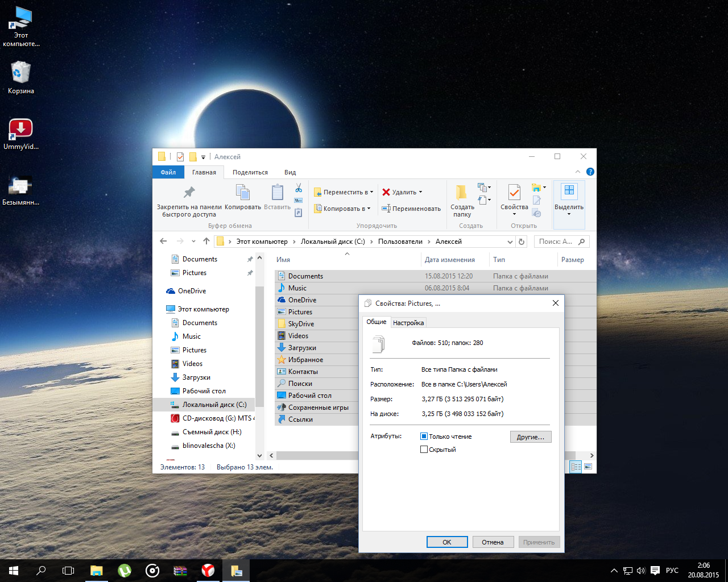
Task: Switch to Поделиться ribbon tab
Action: click(250, 172)
